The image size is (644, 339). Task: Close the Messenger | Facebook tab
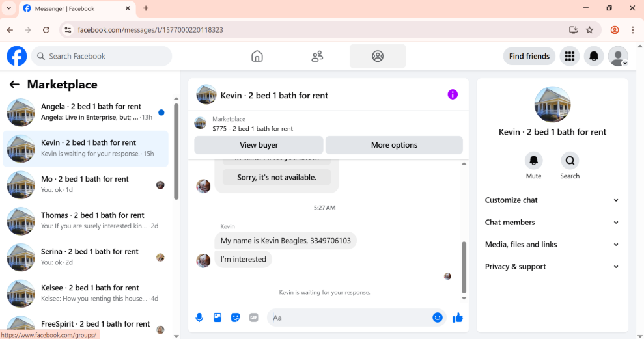pos(128,8)
